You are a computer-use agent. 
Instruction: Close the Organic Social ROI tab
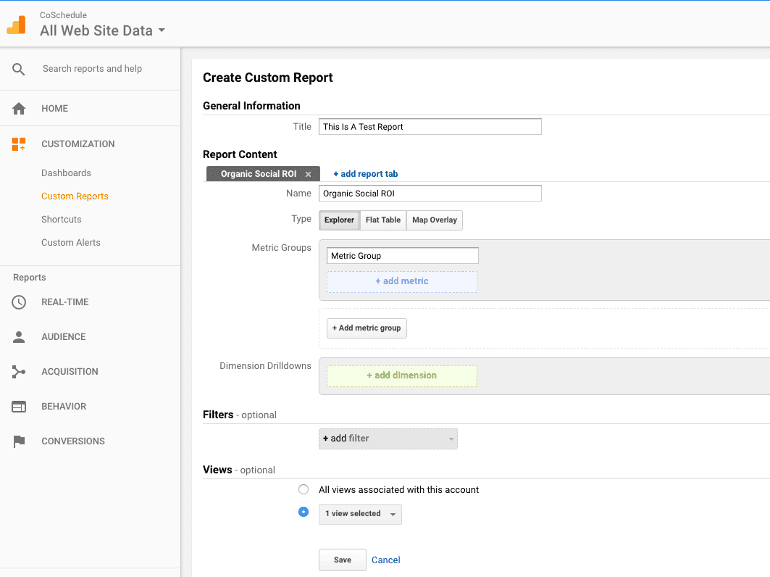(308, 174)
